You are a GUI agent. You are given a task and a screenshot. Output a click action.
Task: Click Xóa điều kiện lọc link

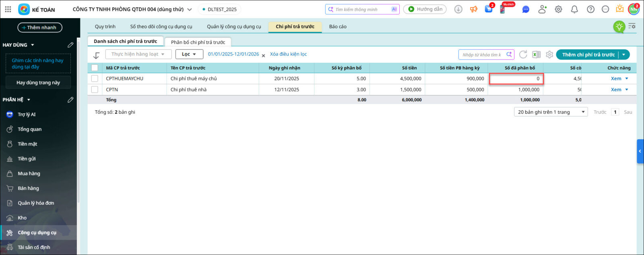click(288, 54)
